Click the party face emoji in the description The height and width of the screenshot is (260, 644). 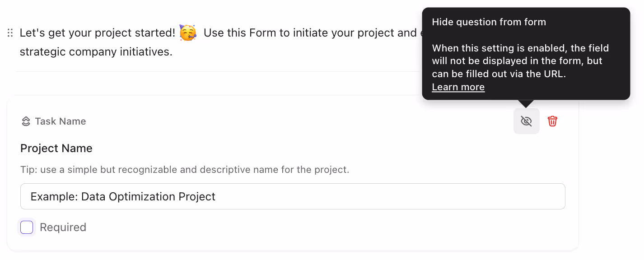point(187,32)
